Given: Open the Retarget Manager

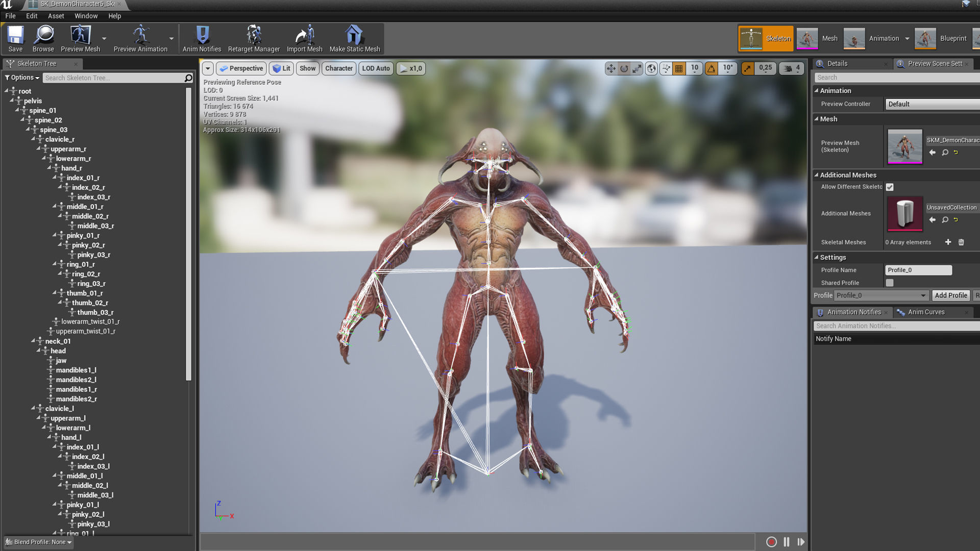Looking at the screenshot, I should click(x=254, y=39).
